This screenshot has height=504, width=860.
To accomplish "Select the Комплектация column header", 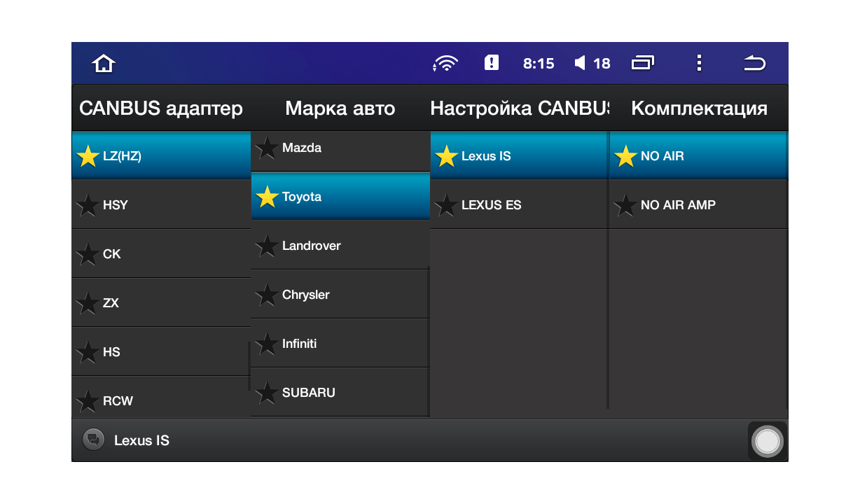I will click(x=699, y=108).
